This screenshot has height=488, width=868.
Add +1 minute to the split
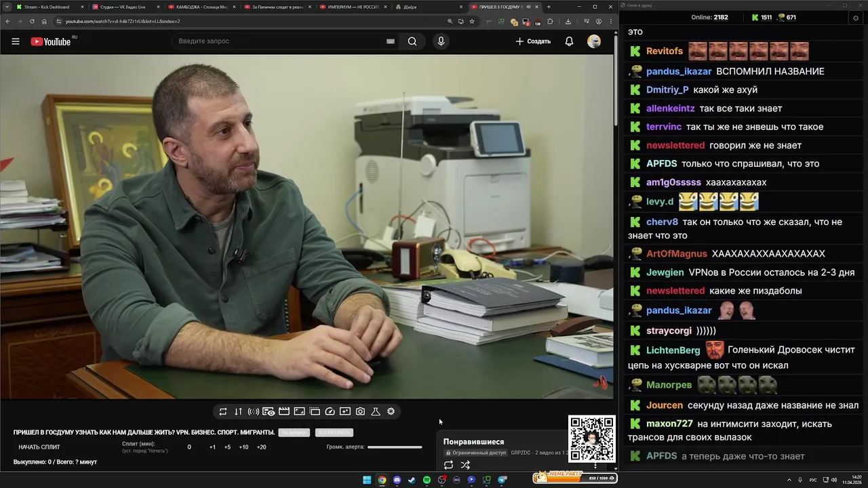(x=212, y=447)
